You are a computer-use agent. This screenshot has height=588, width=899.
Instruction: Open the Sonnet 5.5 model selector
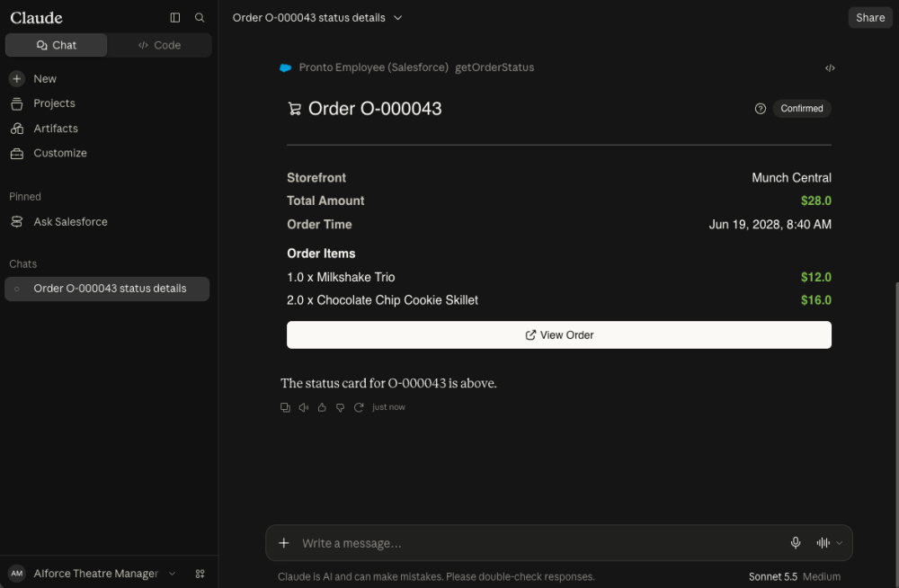[773, 576]
